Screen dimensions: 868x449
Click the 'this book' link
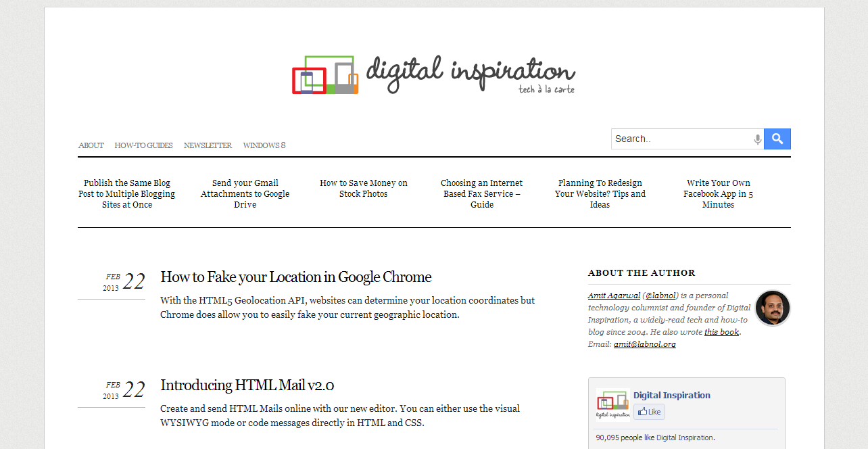(x=721, y=332)
